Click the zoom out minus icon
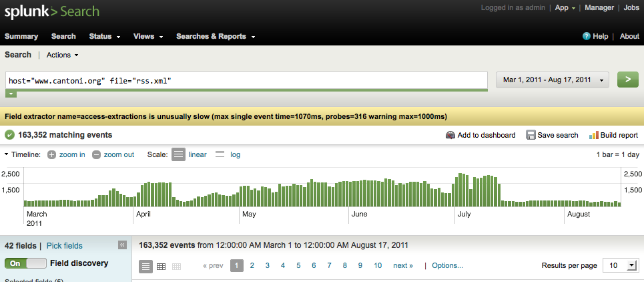 (96, 155)
